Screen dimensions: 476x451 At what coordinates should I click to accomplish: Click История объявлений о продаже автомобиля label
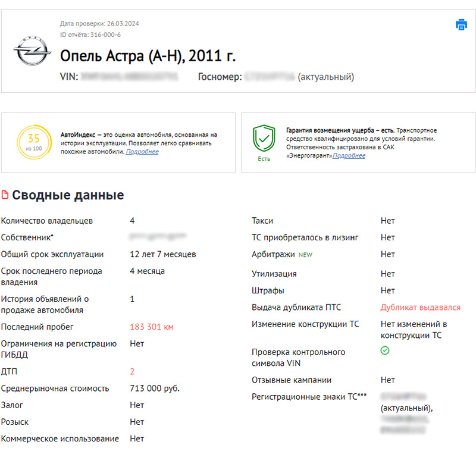pos(45,305)
